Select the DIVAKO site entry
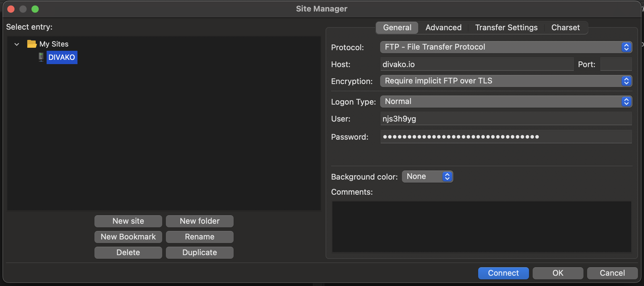The height and width of the screenshot is (286, 644). (x=62, y=57)
